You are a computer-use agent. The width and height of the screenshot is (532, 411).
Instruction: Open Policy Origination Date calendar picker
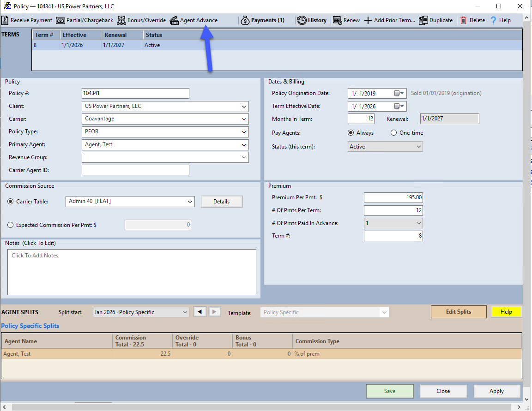pyautogui.click(x=399, y=94)
